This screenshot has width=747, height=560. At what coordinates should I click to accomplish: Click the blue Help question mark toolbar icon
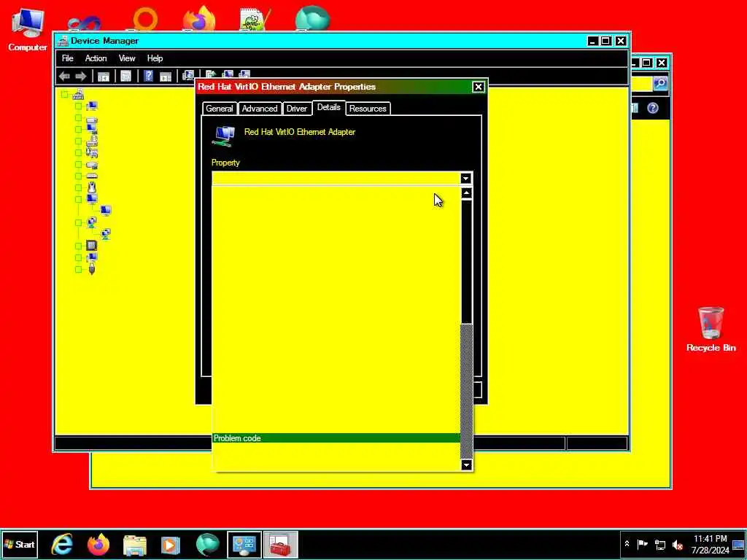click(148, 76)
